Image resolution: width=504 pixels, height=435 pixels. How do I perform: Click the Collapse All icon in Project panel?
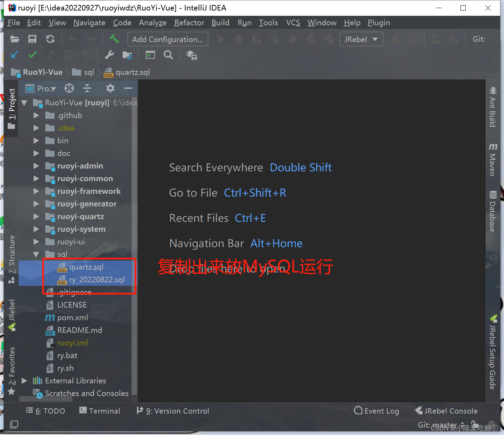click(87, 88)
